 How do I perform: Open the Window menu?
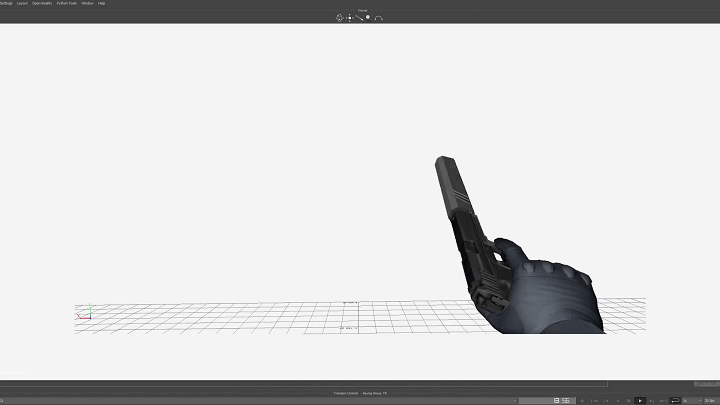click(x=87, y=3)
